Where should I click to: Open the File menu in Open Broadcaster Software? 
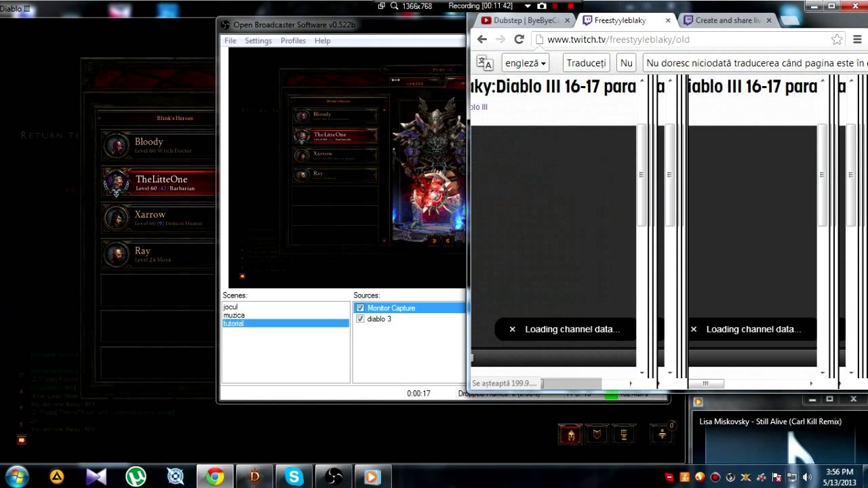click(x=231, y=41)
